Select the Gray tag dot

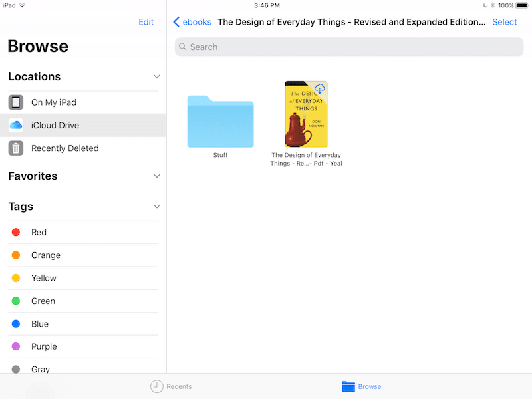tap(16, 369)
